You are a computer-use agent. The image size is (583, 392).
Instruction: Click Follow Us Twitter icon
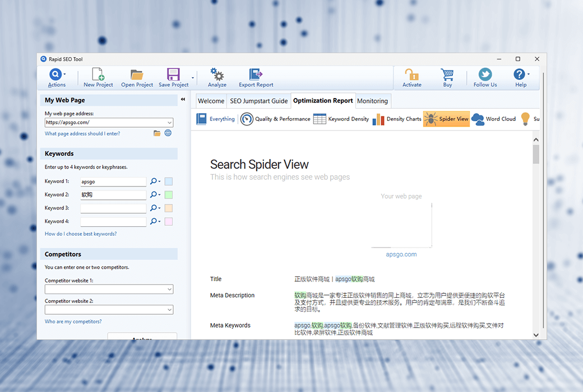[x=485, y=74]
